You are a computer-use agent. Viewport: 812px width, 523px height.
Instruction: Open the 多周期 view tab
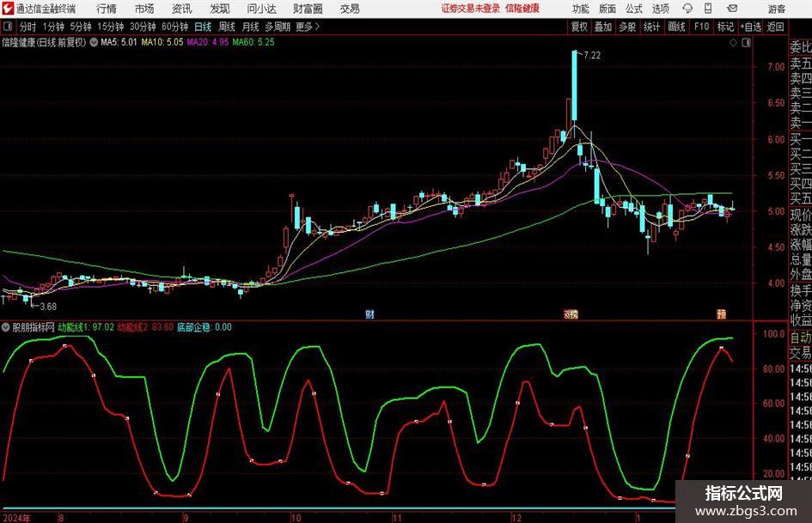pos(278,27)
